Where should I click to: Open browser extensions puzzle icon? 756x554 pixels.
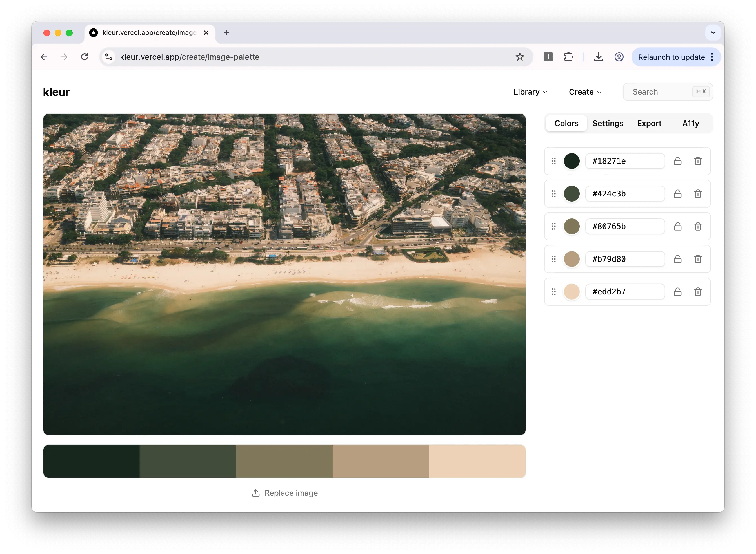click(569, 57)
